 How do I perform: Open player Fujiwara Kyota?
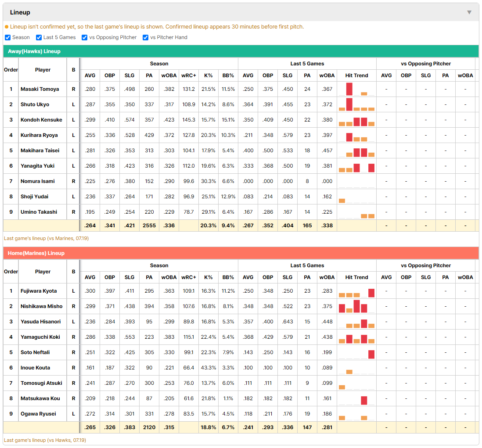coord(39,291)
